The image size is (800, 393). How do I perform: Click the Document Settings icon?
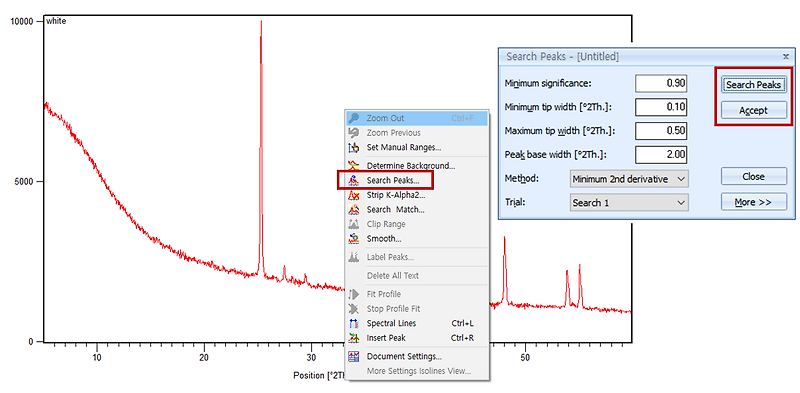pos(354,356)
